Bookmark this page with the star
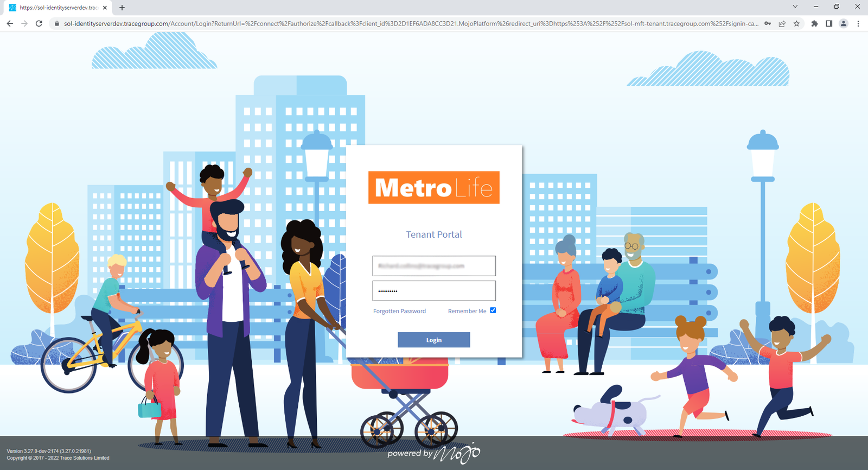Viewport: 868px width, 470px height. coord(796,23)
